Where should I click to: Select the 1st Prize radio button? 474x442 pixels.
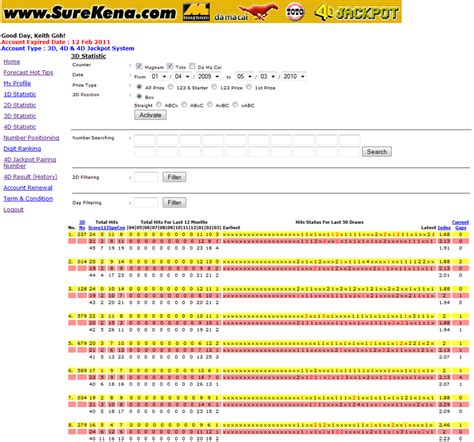(x=249, y=87)
